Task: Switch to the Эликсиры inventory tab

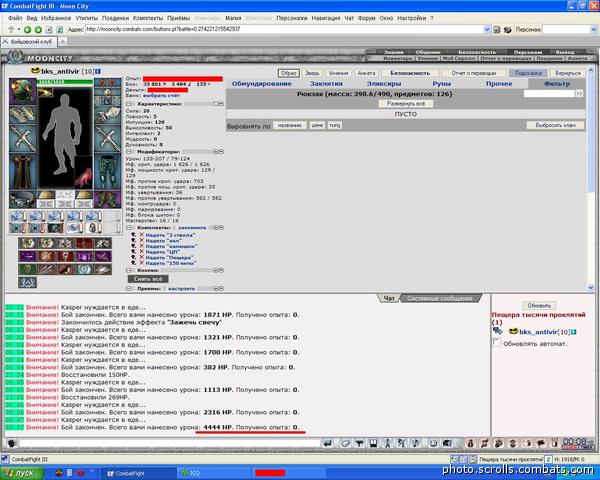Action: (384, 83)
